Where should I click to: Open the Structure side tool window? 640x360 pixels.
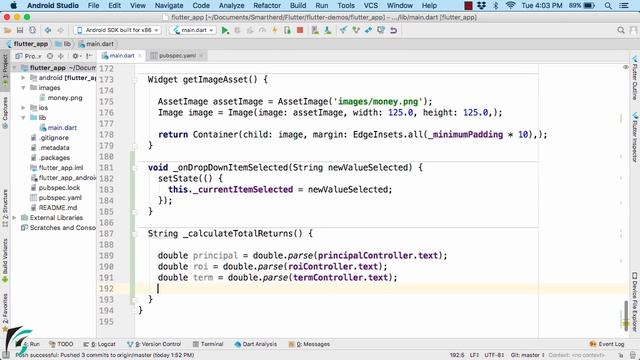click(5, 208)
